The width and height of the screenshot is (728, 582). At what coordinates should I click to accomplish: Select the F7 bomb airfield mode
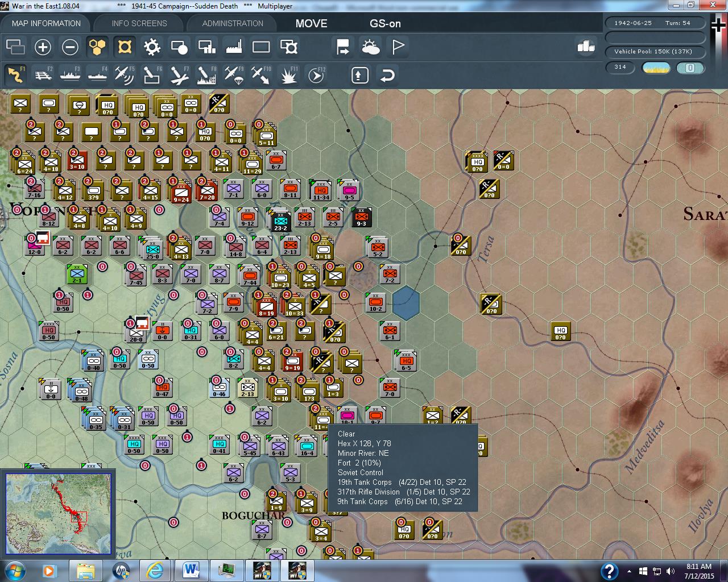179,74
